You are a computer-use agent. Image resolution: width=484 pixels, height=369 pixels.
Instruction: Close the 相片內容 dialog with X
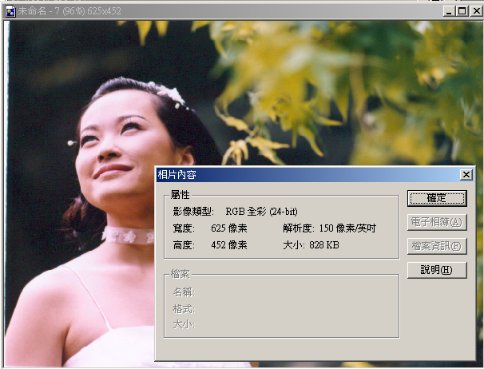pos(466,174)
